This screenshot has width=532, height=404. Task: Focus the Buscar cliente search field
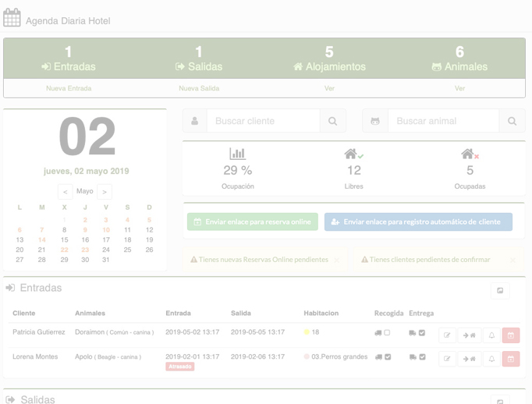[x=264, y=121]
